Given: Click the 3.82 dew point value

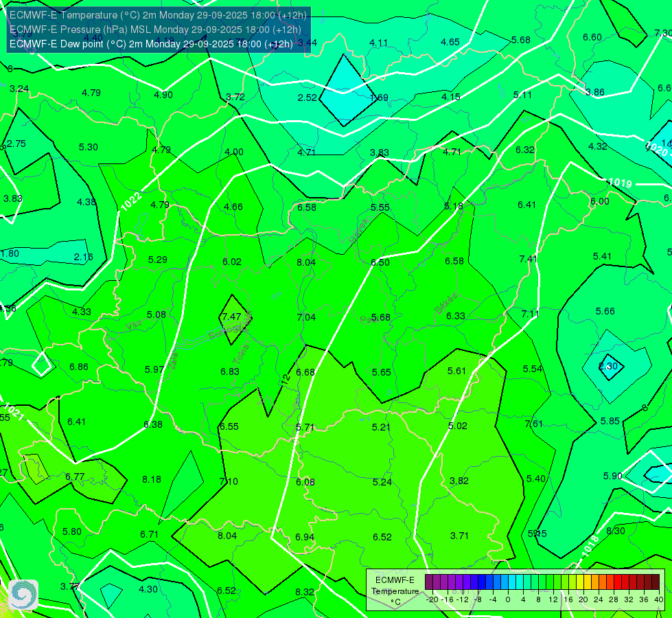Looking at the screenshot, I should (x=459, y=481).
